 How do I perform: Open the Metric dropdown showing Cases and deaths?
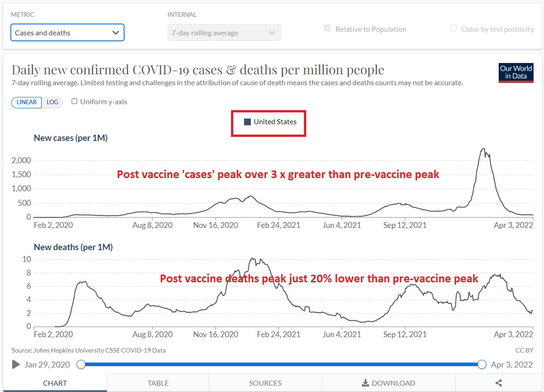(x=67, y=33)
